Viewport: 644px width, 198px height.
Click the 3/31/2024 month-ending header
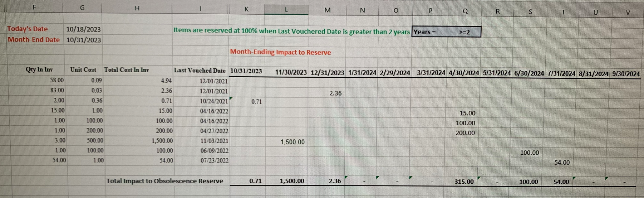coord(431,73)
